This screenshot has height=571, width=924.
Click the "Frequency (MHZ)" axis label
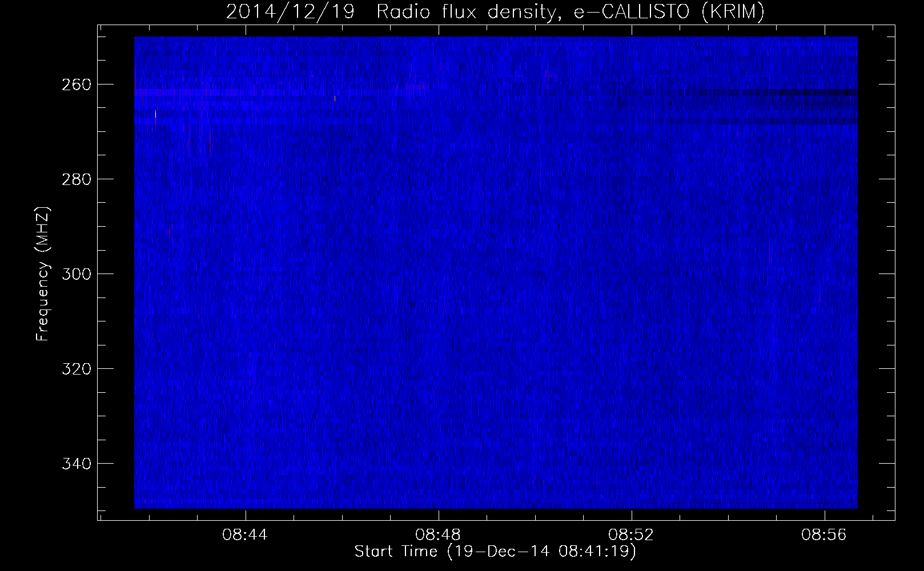point(43,274)
